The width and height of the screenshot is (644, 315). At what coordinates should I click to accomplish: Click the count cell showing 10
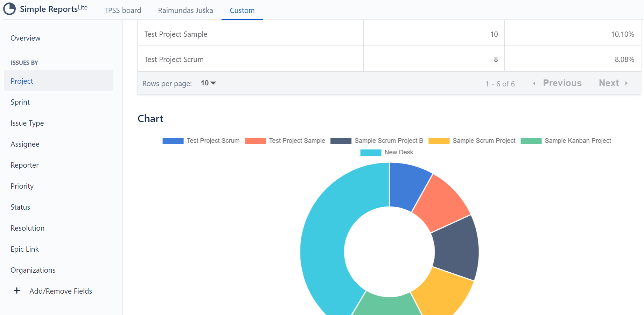click(x=434, y=34)
